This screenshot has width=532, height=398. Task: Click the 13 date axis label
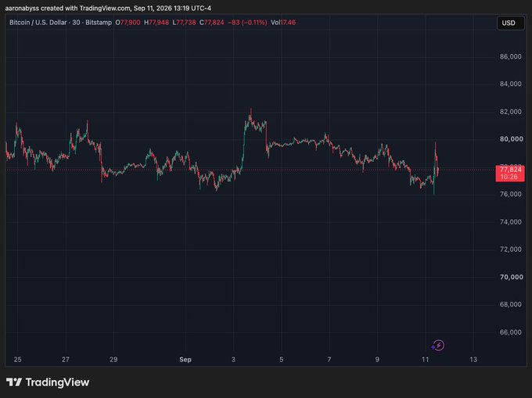coord(473,360)
